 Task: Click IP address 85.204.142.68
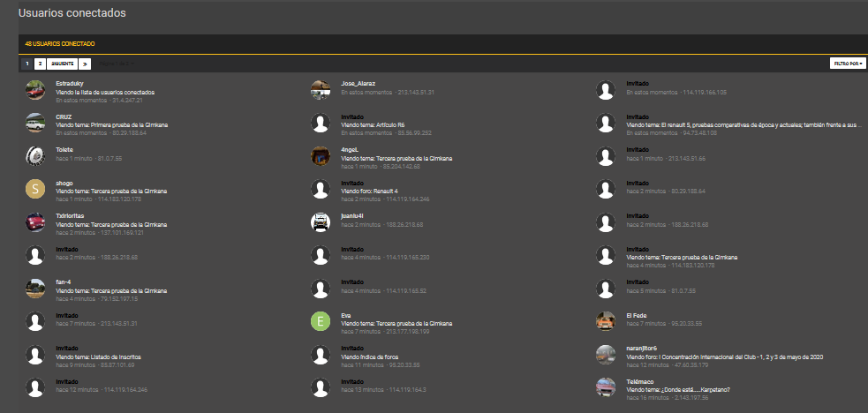tap(401, 167)
